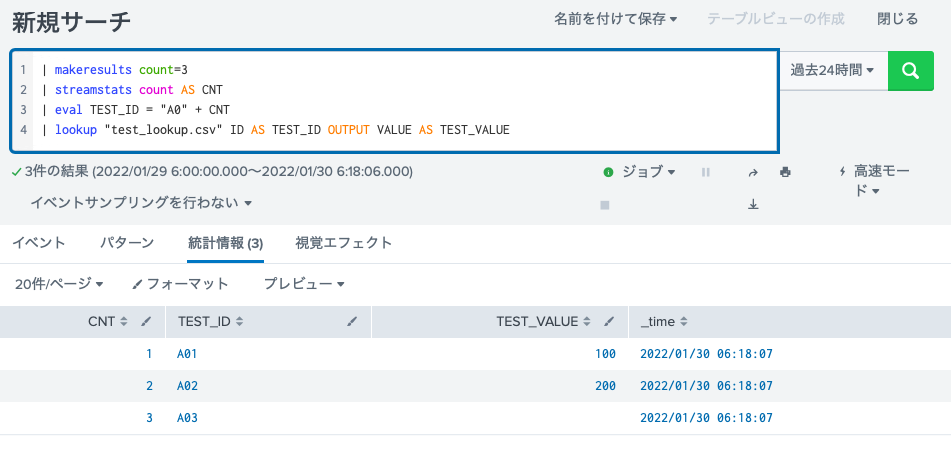Click 閉じる button
Screen dimensions: 951x451
[x=898, y=19]
